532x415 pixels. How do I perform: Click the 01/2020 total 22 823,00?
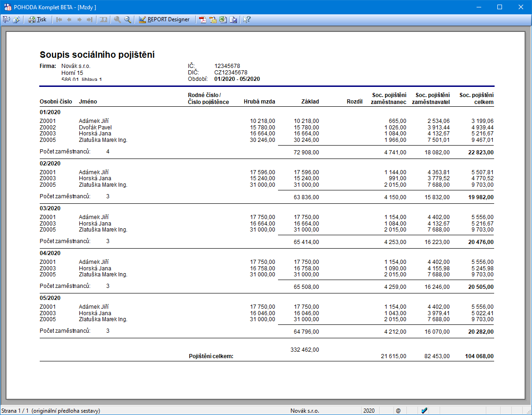[x=481, y=153]
